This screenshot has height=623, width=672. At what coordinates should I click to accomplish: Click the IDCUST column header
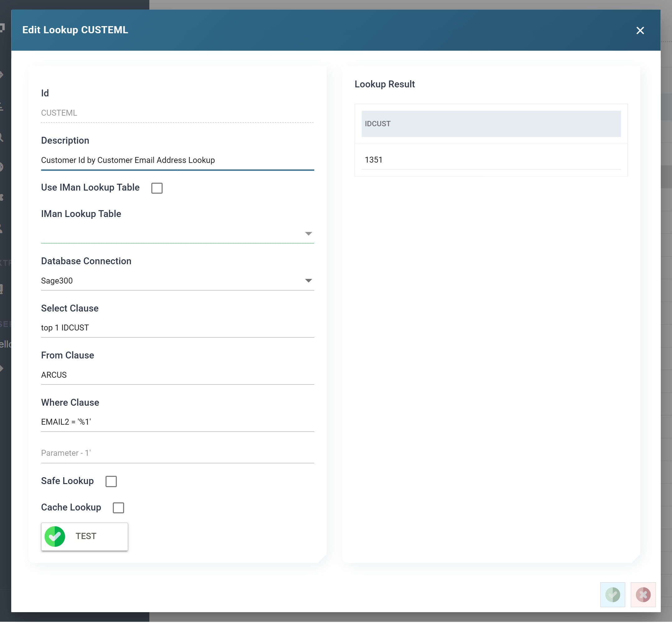point(491,124)
